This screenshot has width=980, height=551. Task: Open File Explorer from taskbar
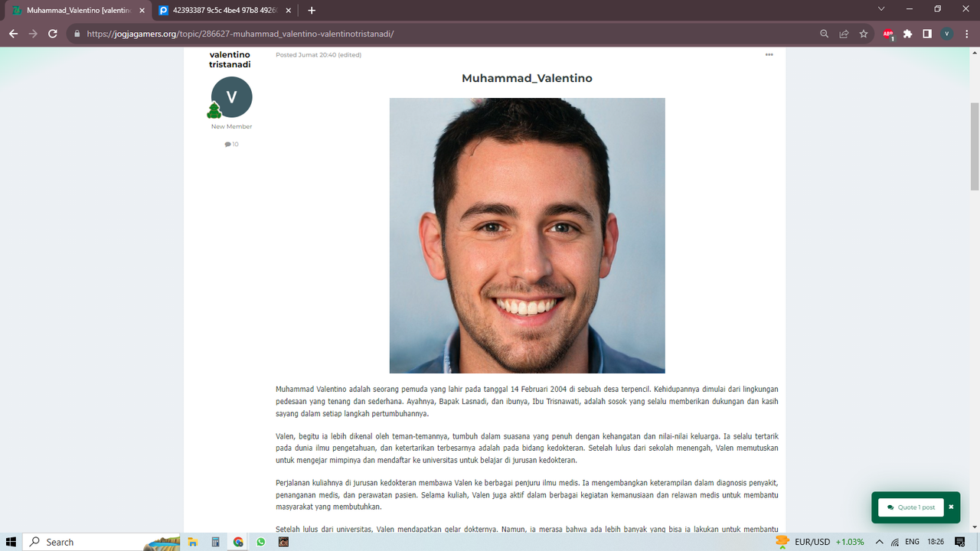tap(194, 542)
